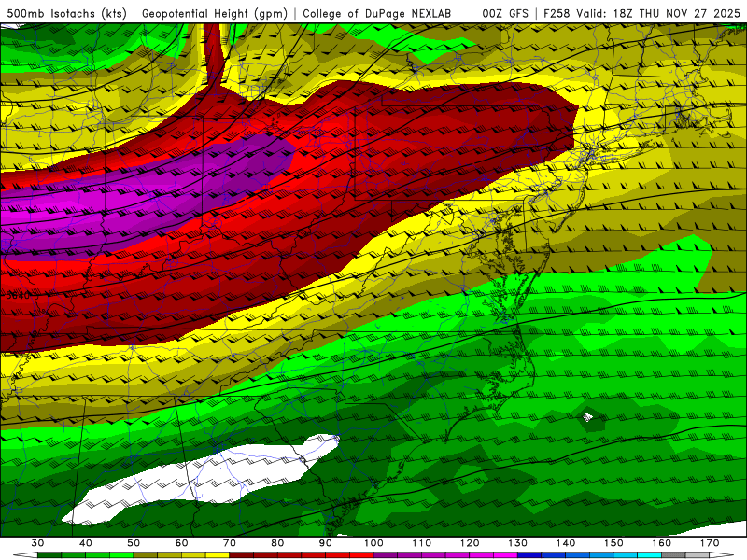The image size is (747, 560).
Task: Click the "F258" forecast hour text
Action: click(557, 14)
